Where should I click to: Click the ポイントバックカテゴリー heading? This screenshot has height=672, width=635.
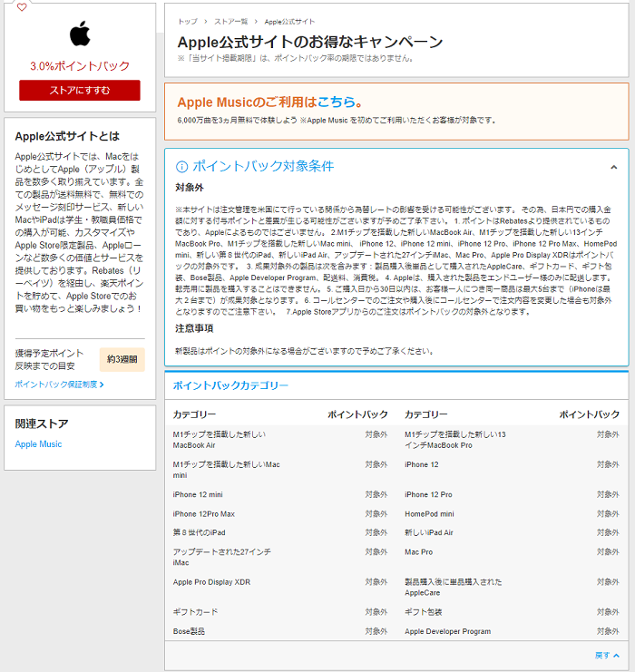point(230,385)
